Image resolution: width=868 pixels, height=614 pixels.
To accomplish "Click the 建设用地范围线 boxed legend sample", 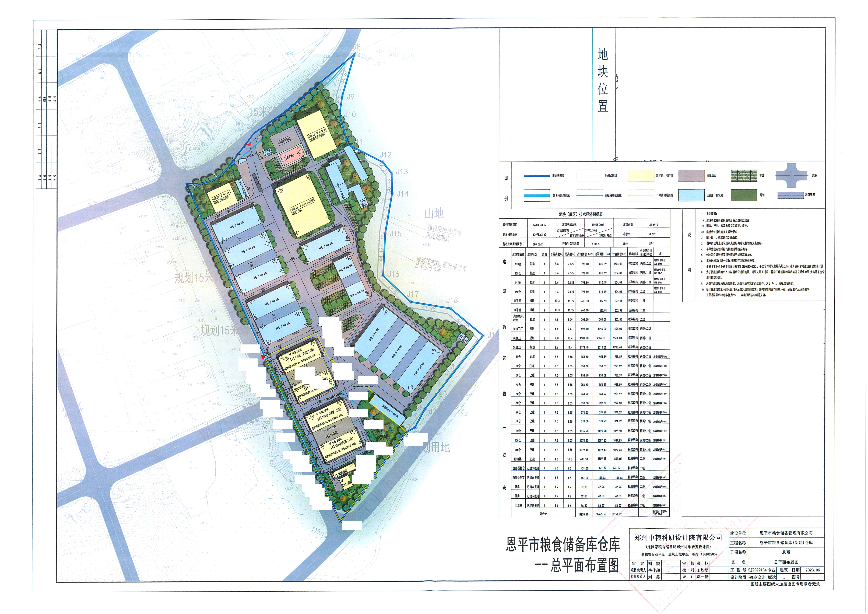I will tap(537, 196).
